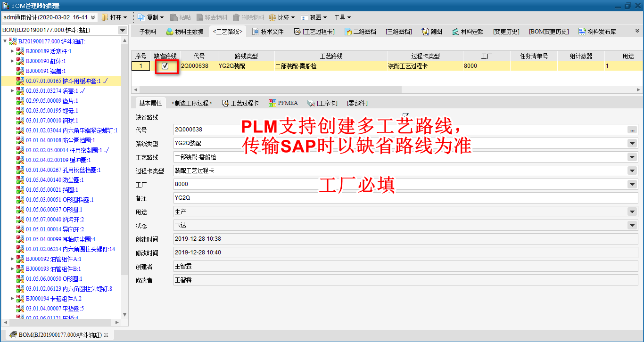Screen dimensions: 644x342
Task: Open the 路线类型 dropdown
Action: coord(632,143)
